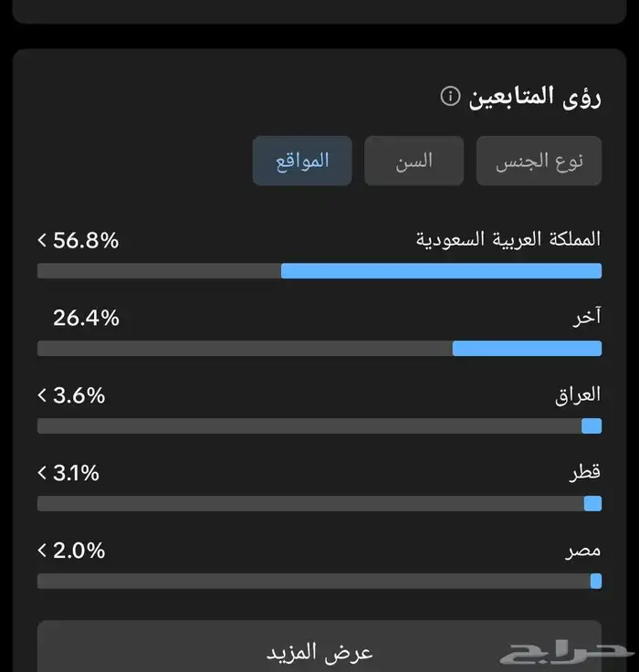Select the العراق country label
The image size is (639, 672).
coord(578,395)
